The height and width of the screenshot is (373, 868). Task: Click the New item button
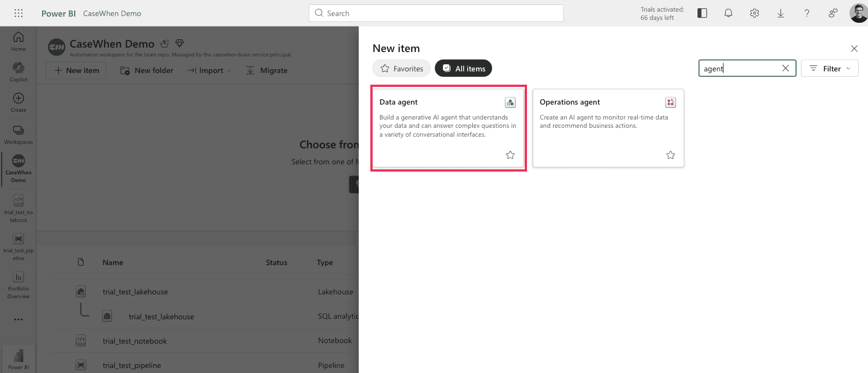pyautogui.click(x=76, y=70)
